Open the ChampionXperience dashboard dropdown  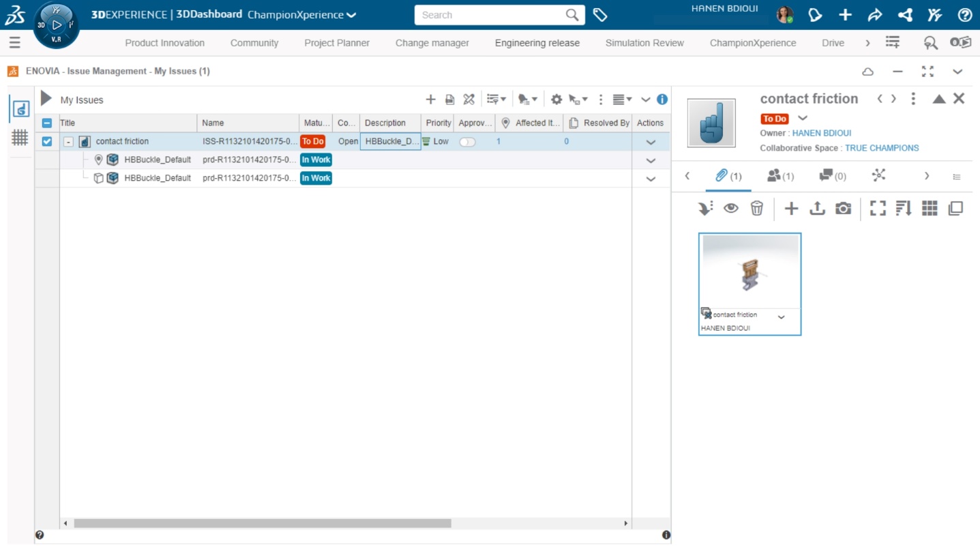(301, 15)
